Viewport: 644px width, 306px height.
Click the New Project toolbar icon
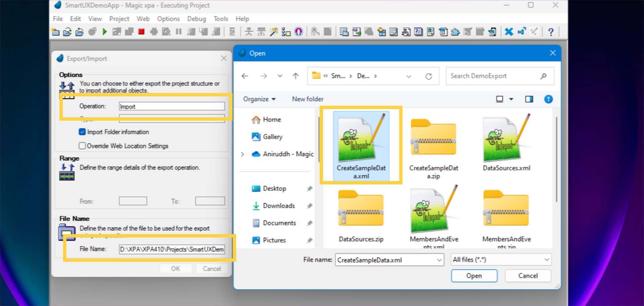(55, 32)
